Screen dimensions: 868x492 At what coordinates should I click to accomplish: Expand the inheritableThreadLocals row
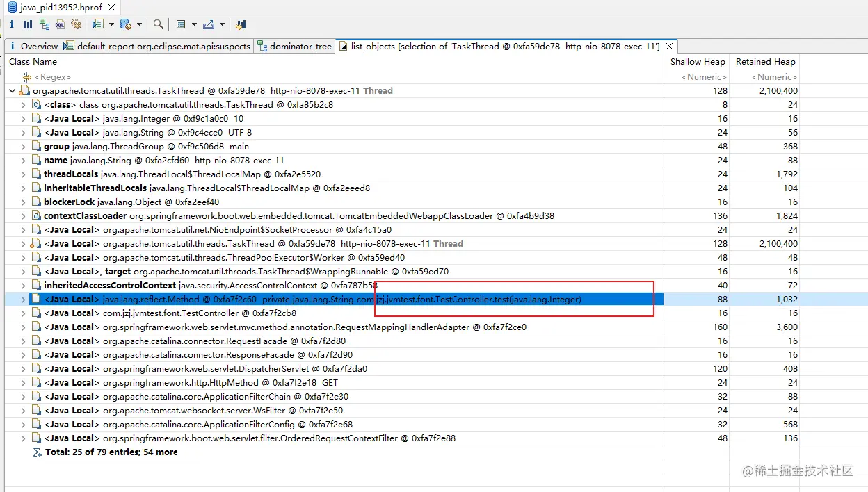[23, 188]
